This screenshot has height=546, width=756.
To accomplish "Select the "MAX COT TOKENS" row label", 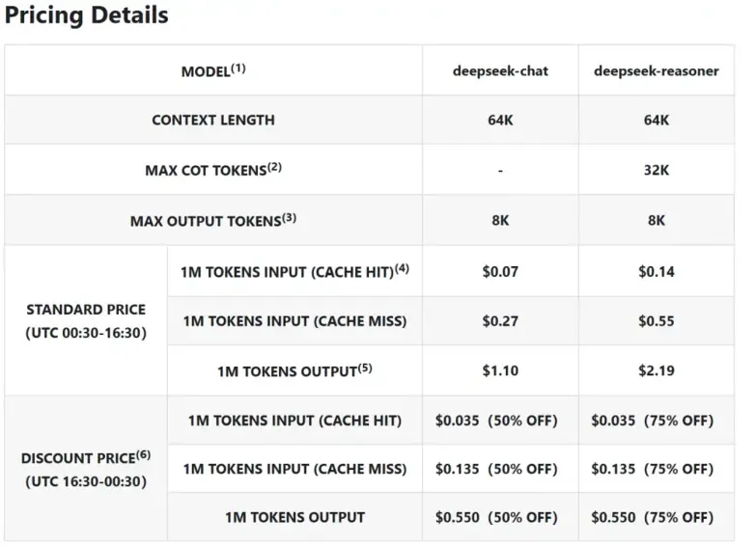I will coord(213,170).
